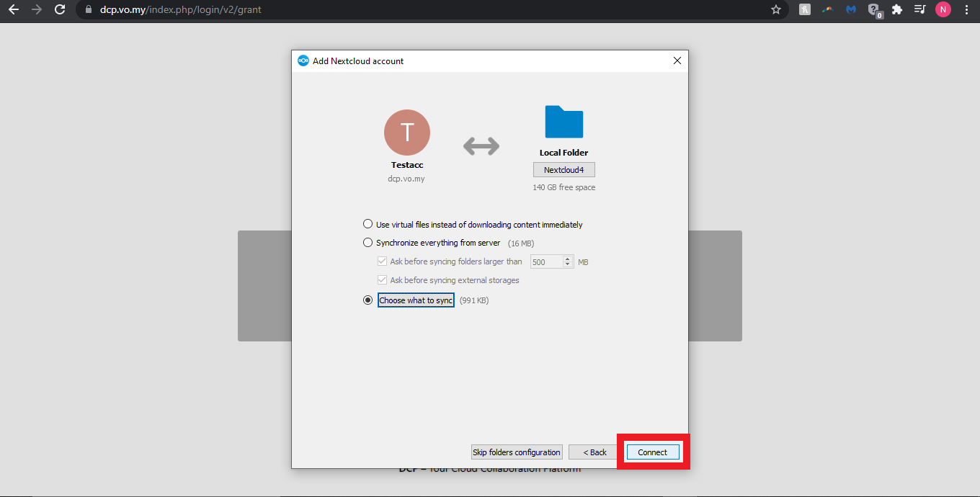The width and height of the screenshot is (980, 497).
Task: Click the media control music icon
Action: (x=919, y=10)
